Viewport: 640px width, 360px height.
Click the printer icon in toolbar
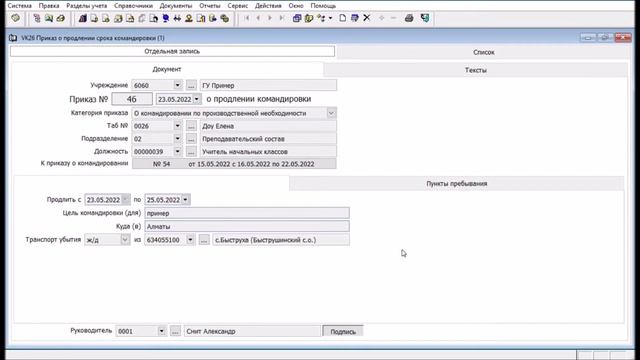pyautogui.click(x=409, y=18)
